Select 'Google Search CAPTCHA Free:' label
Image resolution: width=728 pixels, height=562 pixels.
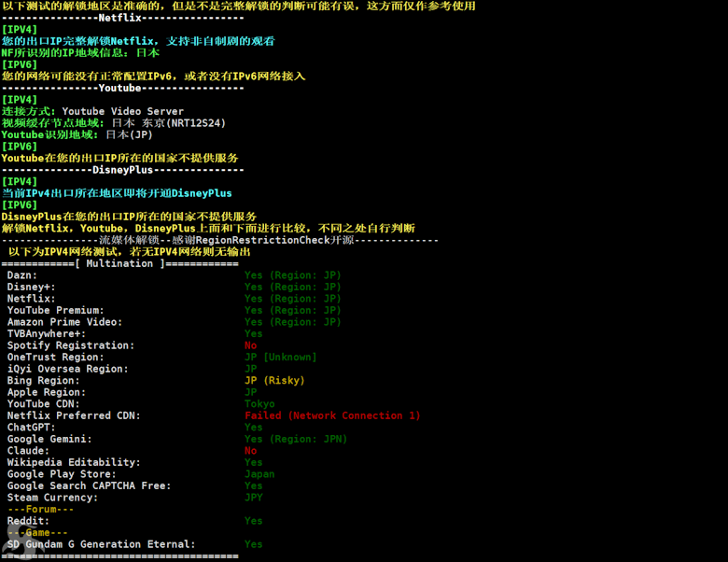[x=89, y=485]
